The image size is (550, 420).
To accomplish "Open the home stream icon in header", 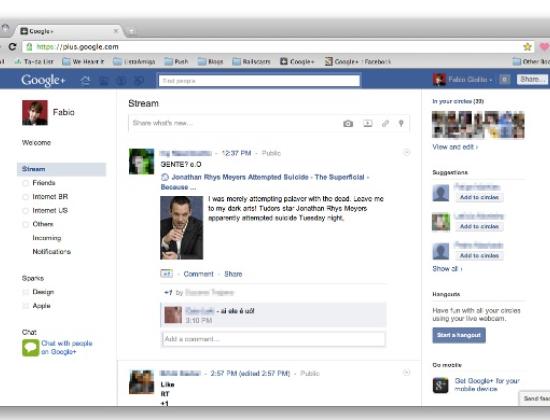I will click(85, 81).
